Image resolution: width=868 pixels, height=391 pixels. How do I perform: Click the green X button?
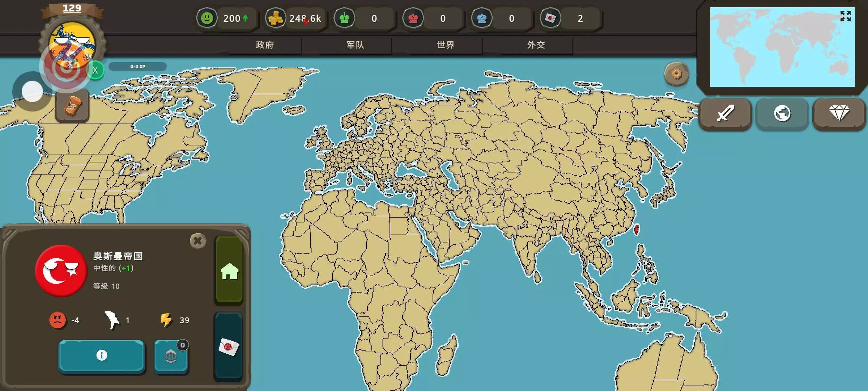[95, 70]
